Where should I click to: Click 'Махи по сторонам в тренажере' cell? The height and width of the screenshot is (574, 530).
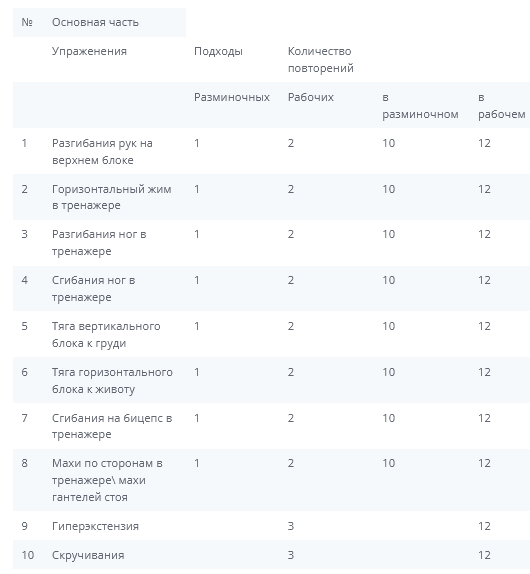[107, 480]
